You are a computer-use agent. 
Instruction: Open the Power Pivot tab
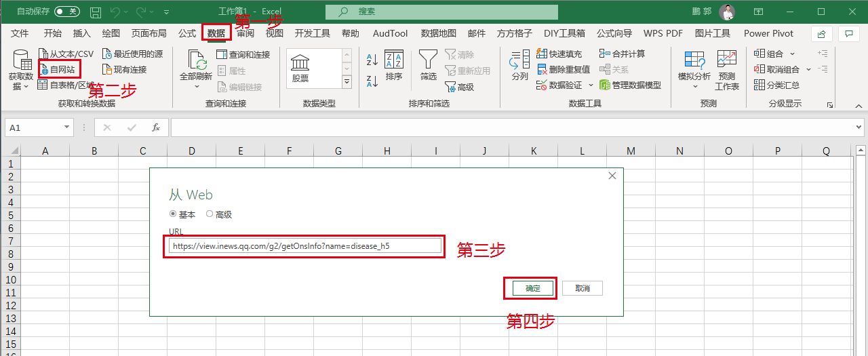tap(768, 33)
